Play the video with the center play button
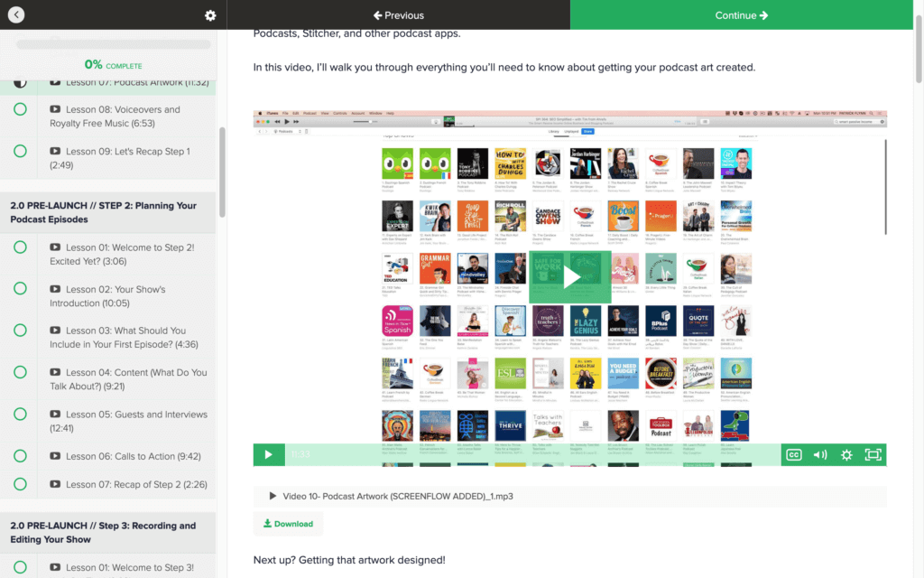The height and width of the screenshot is (578, 924). (x=570, y=277)
